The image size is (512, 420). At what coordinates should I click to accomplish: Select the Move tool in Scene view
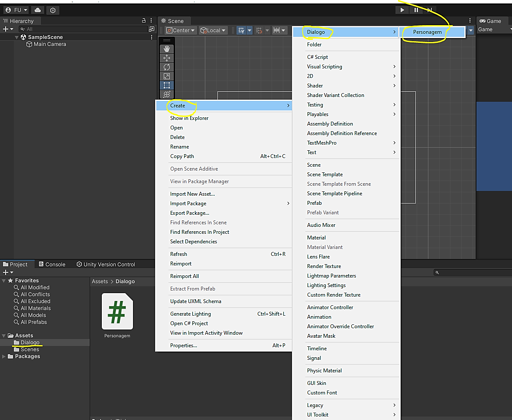[x=167, y=58]
